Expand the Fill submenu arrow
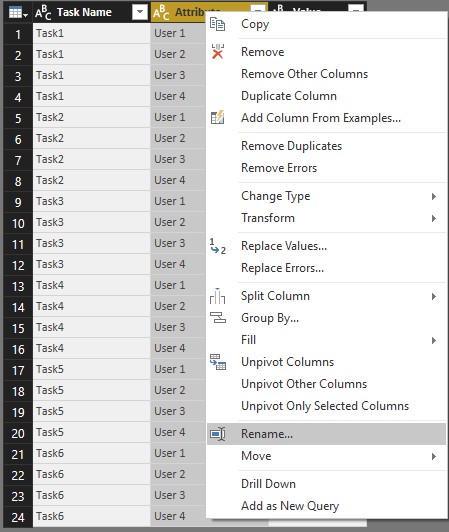Viewport: 449px width, 532px height. (433, 340)
